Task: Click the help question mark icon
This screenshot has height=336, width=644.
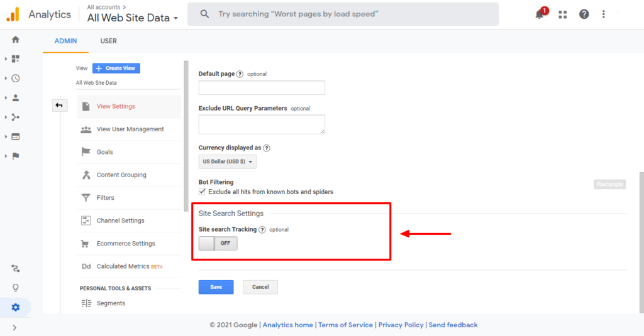Action: click(x=584, y=14)
